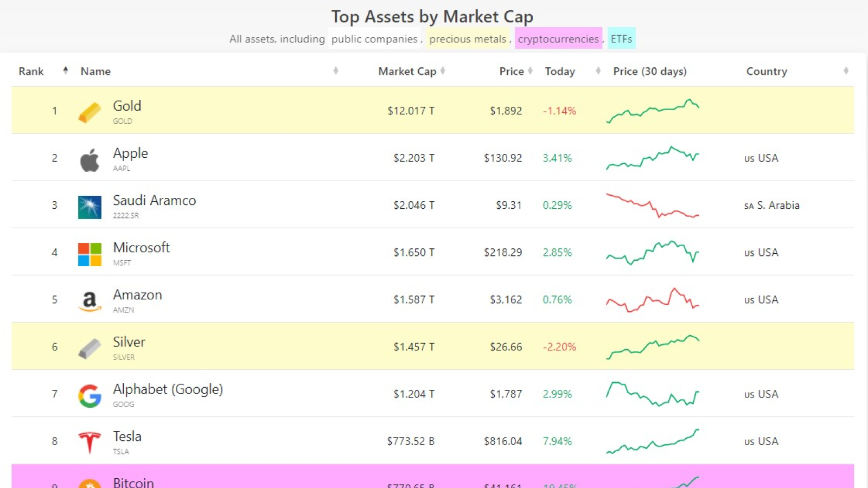Click Gold's -1.14% daily change
This screenshot has width=868, height=488.
559,111
